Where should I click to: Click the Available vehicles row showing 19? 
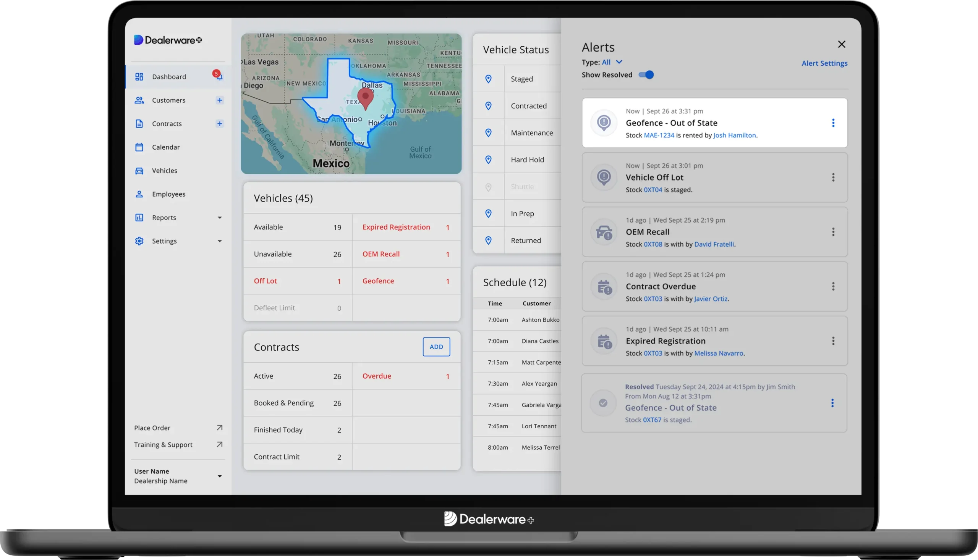coord(298,227)
